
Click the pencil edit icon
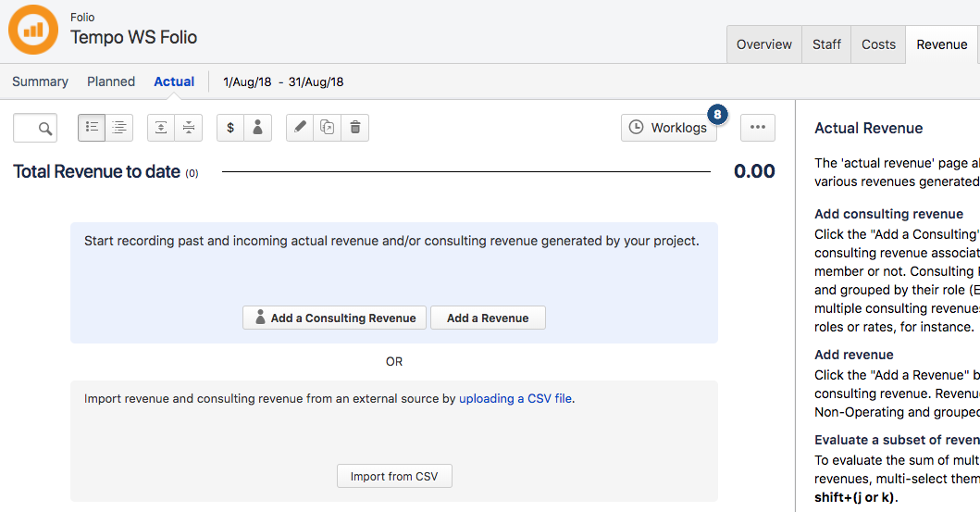point(300,128)
